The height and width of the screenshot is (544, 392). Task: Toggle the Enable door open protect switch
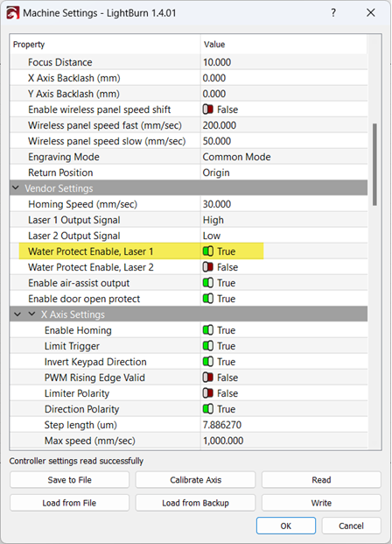coord(208,299)
